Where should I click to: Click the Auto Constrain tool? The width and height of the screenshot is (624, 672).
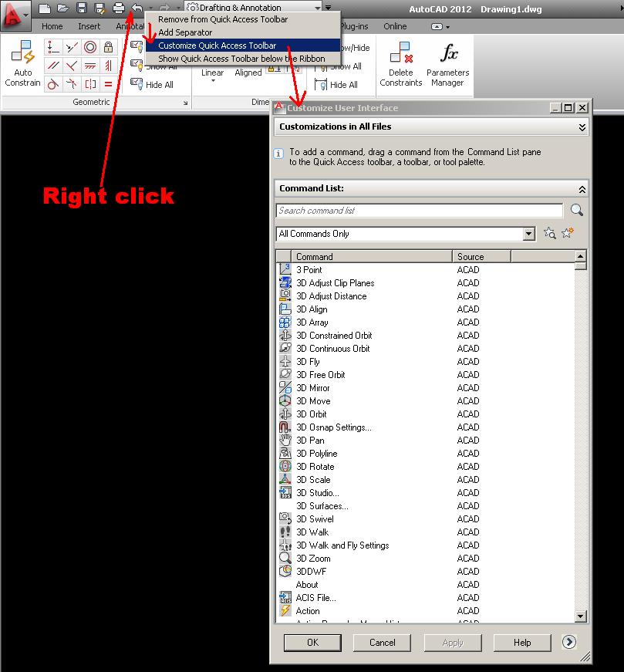click(x=22, y=63)
